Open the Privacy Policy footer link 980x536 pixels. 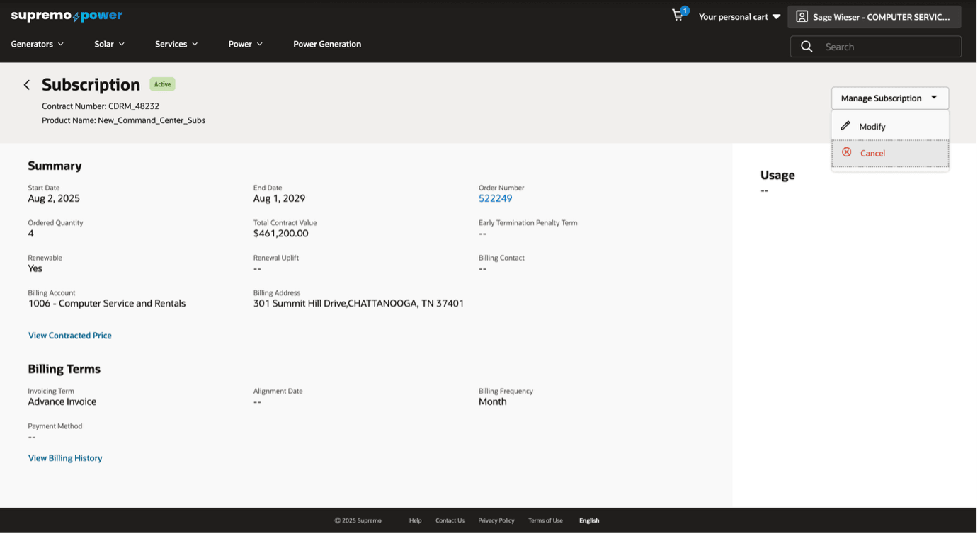tap(498, 521)
